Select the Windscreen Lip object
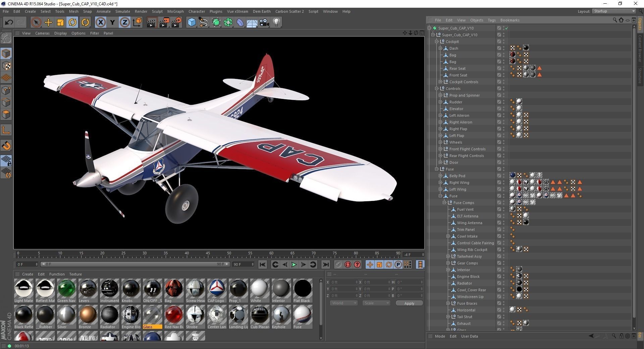644x349 pixels. pos(470,297)
